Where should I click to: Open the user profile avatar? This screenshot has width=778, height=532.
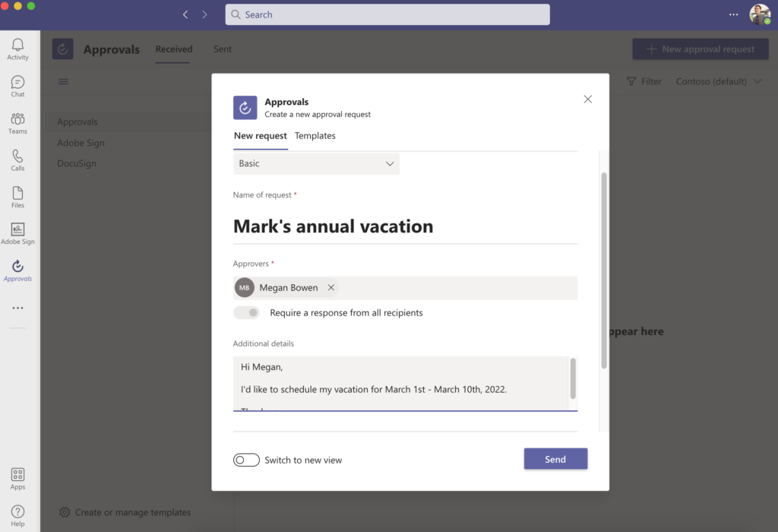(x=760, y=14)
